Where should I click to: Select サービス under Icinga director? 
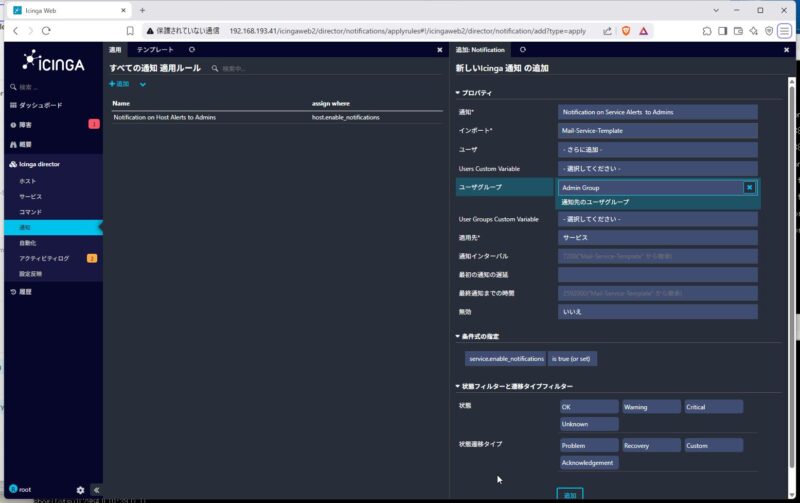click(x=31, y=196)
